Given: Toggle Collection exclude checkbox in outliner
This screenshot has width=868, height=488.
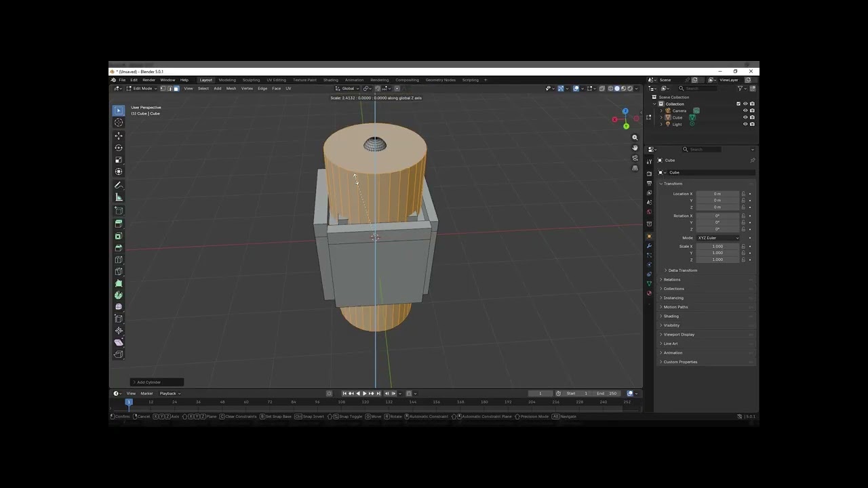Looking at the screenshot, I should tap(738, 104).
